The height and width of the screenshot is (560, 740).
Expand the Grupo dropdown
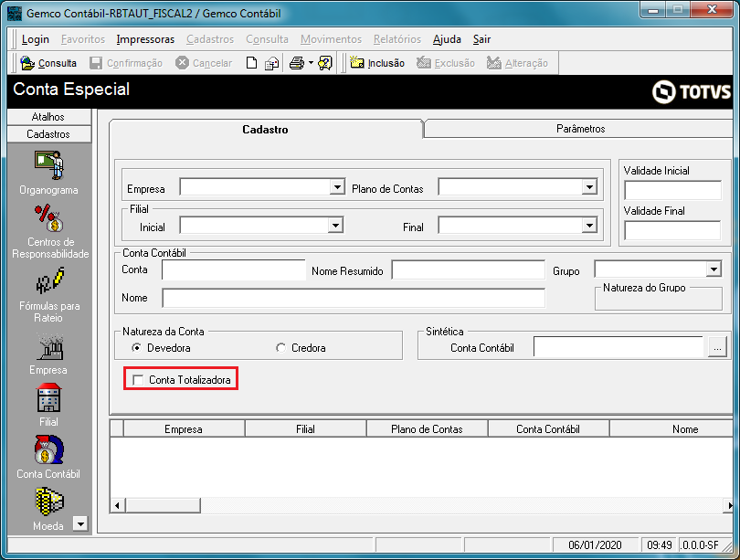pyautogui.click(x=714, y=269)
